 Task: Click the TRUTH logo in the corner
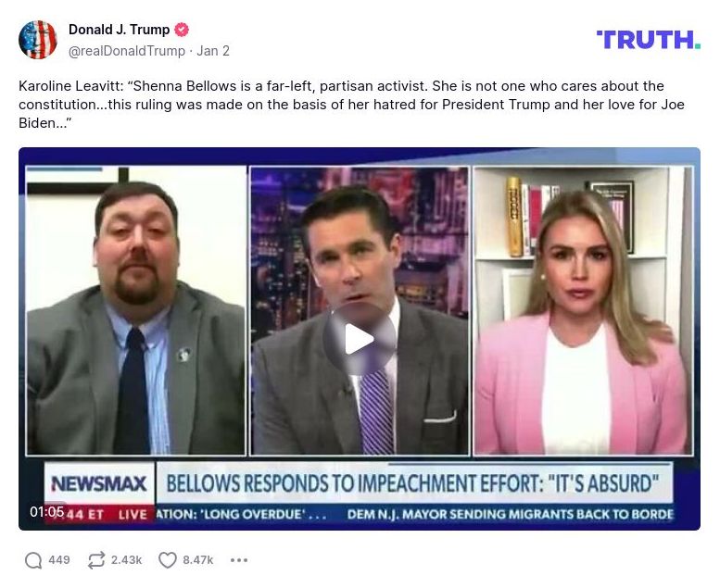(649, 40)
